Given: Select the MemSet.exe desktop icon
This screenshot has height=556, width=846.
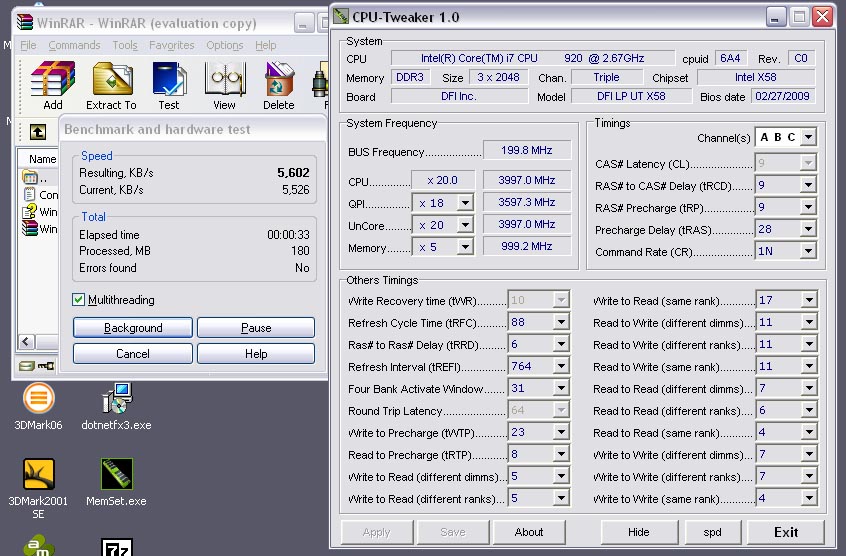Looking at the screenshot, I should (x=117, y=474).
